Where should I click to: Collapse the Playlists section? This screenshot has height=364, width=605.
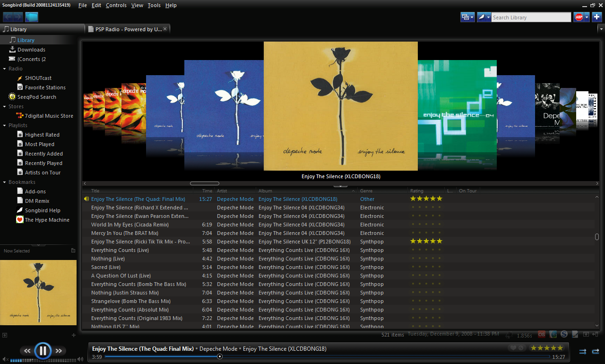click(x=5, y=125)
